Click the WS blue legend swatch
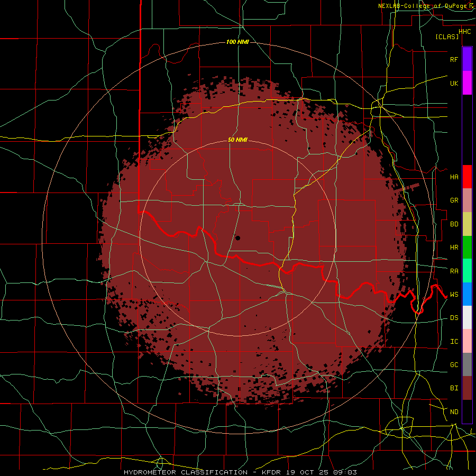This screenshot has width=476, height=476. point(467,294)
